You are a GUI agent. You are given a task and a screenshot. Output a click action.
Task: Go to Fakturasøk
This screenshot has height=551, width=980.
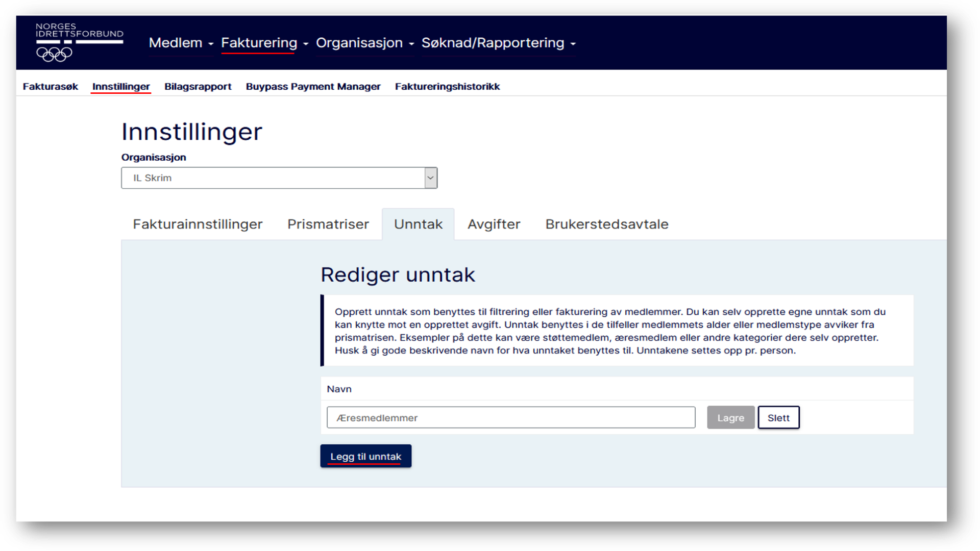[x=50, y=87]
